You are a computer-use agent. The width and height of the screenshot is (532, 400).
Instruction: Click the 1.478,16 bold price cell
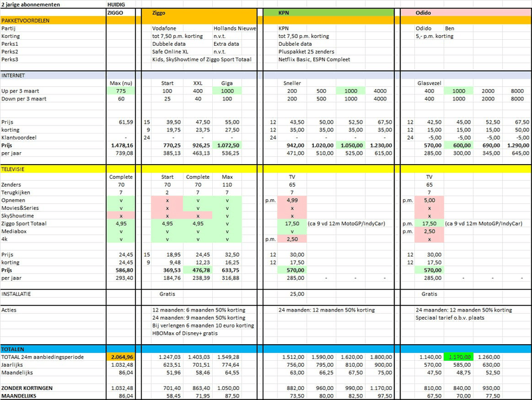click(122, 146)
